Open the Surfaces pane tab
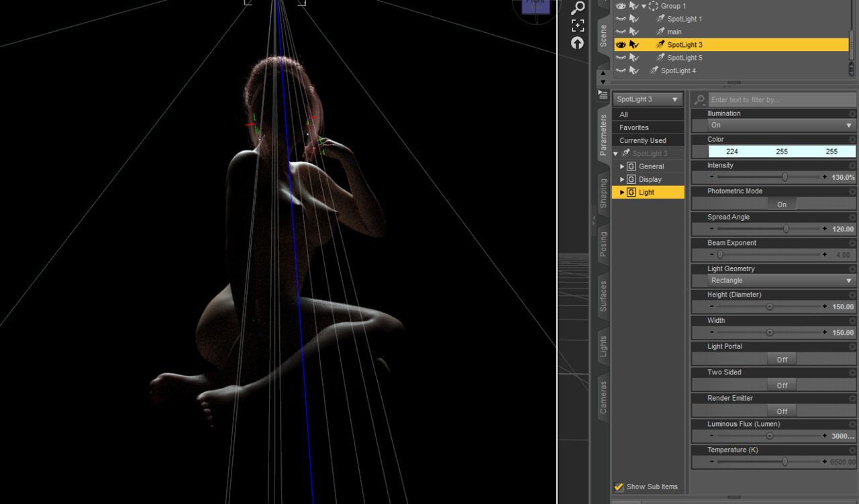 [x=603, y=296]
